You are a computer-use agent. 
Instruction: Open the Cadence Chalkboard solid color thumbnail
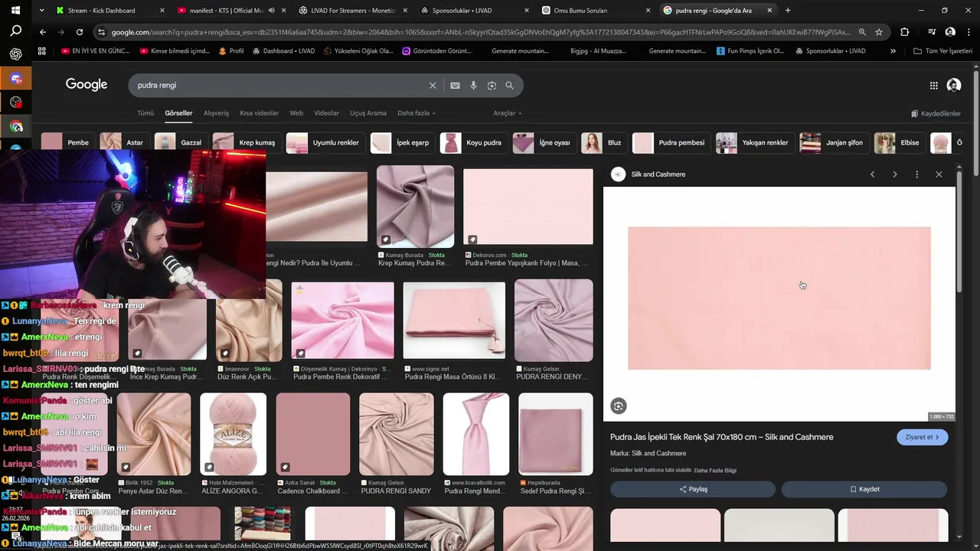pyautogui.click(x=313, y=434)
